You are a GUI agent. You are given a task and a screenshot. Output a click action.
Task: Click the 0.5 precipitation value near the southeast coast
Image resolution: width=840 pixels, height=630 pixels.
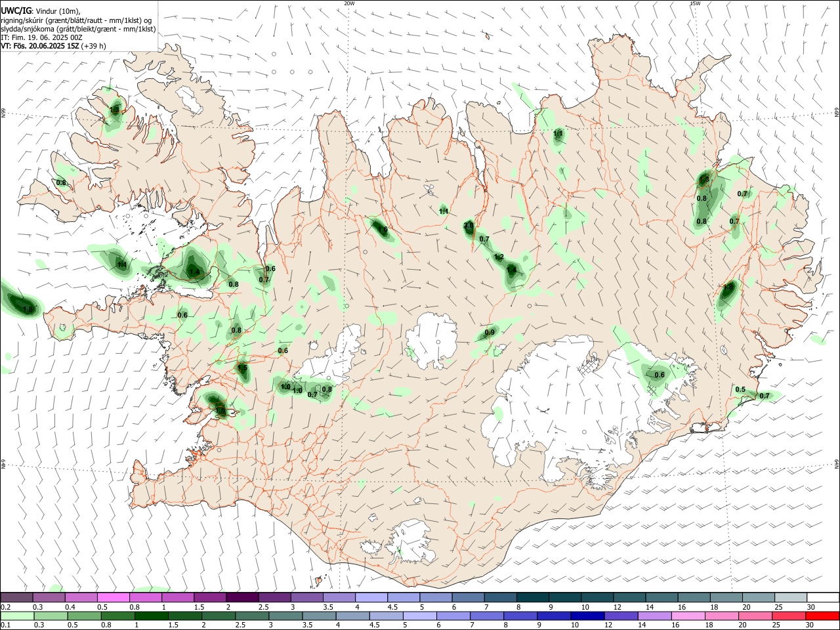740,390
